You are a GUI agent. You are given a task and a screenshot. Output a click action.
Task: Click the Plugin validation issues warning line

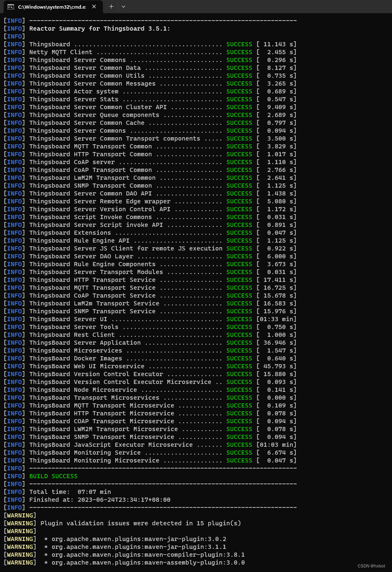(x=124, y=523)
